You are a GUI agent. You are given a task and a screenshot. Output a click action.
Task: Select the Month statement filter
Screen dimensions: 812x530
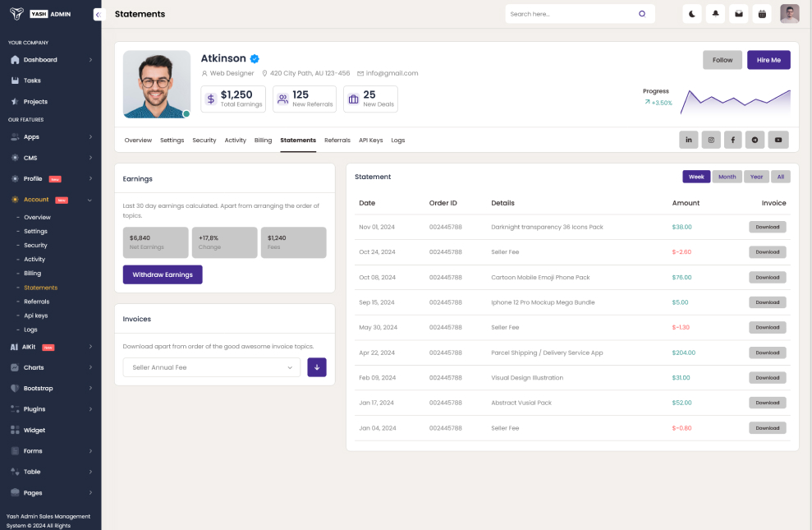tap(727, 177)
